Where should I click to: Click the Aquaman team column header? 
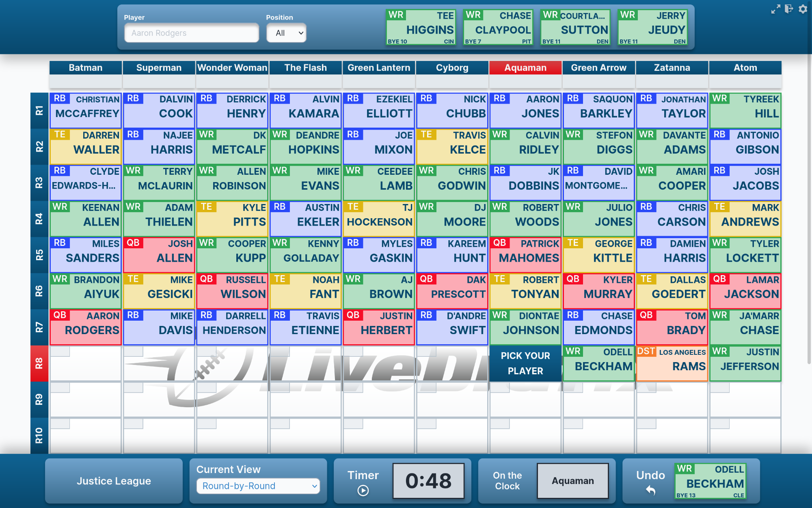point(525,67)
